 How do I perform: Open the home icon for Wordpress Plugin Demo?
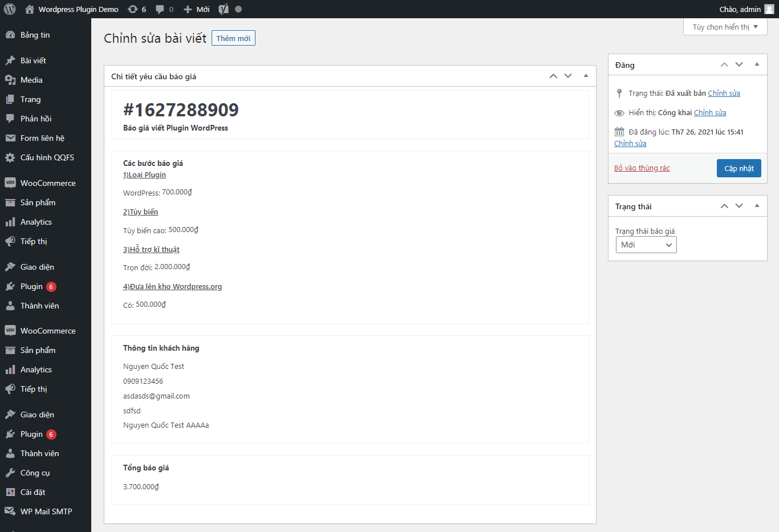click(x=30, y=9)
